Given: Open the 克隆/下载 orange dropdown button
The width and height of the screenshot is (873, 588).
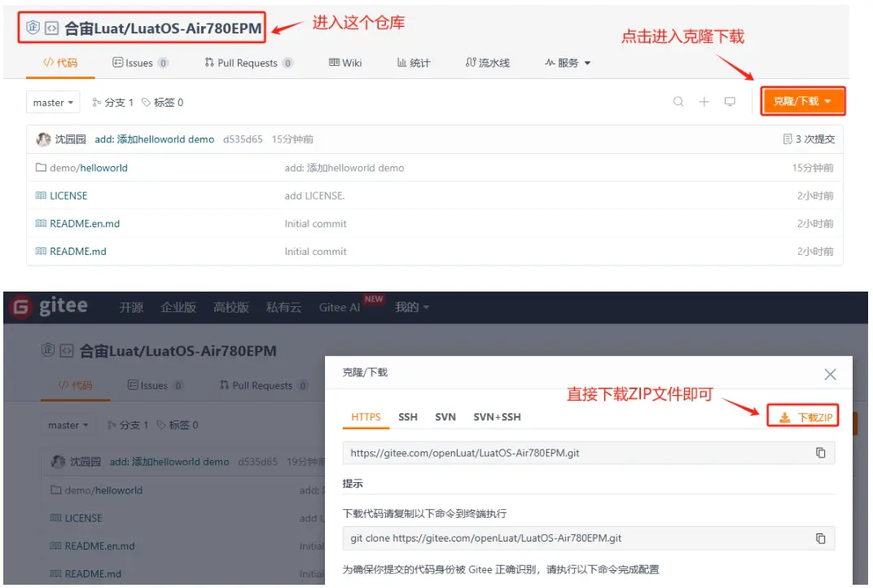Looking at the screenshot, I should (803, 101).
